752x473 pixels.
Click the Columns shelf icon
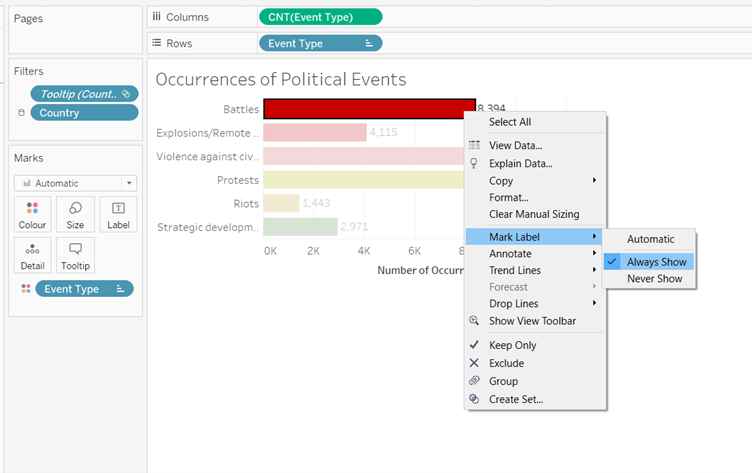point(156,17)
